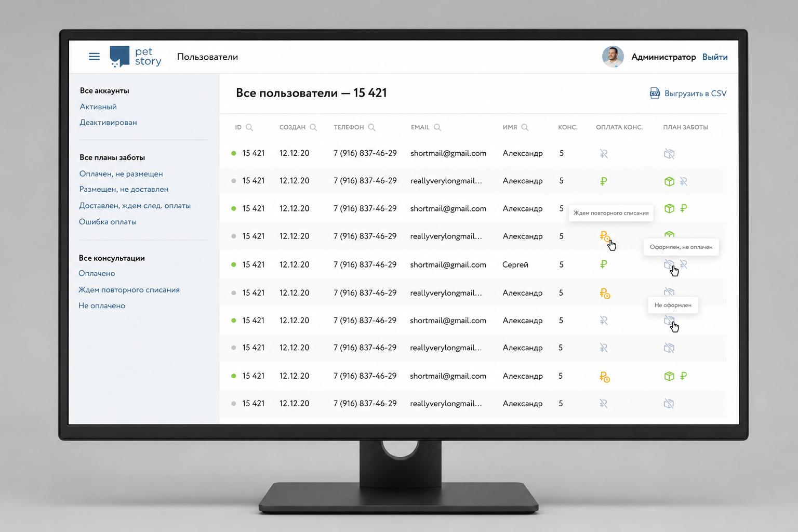Show Деактивирован accounts
Image resolution: width=798 pixels, height=532 pixels.
(x=108, y=123)
